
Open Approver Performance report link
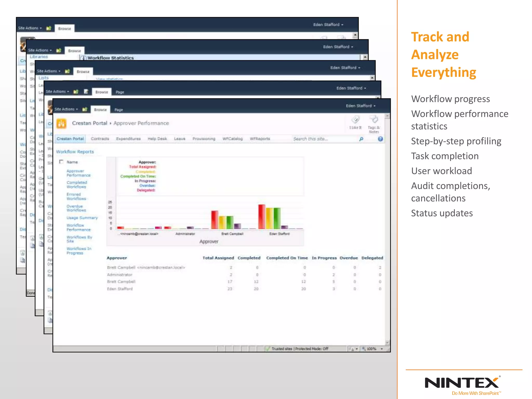[x=78, y=173]
